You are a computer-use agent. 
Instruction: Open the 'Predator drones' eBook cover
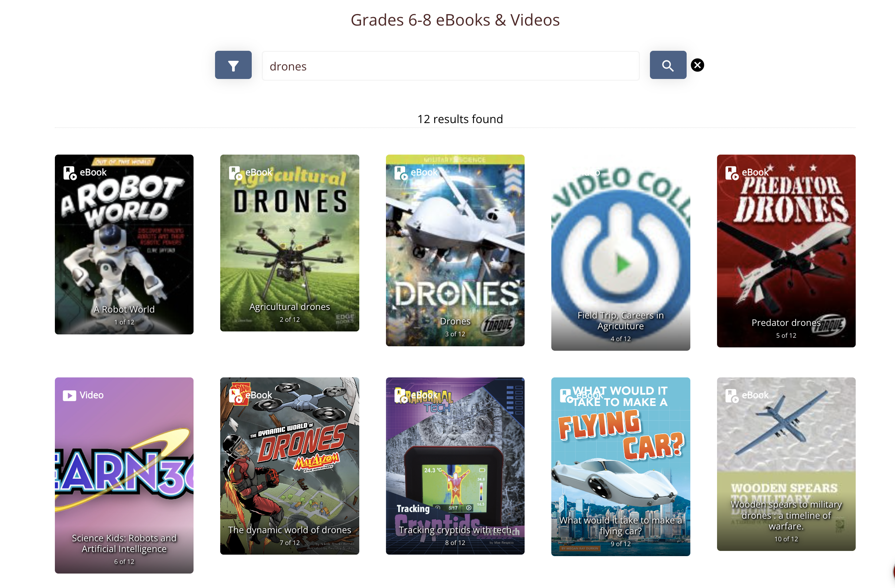(786, 251)
